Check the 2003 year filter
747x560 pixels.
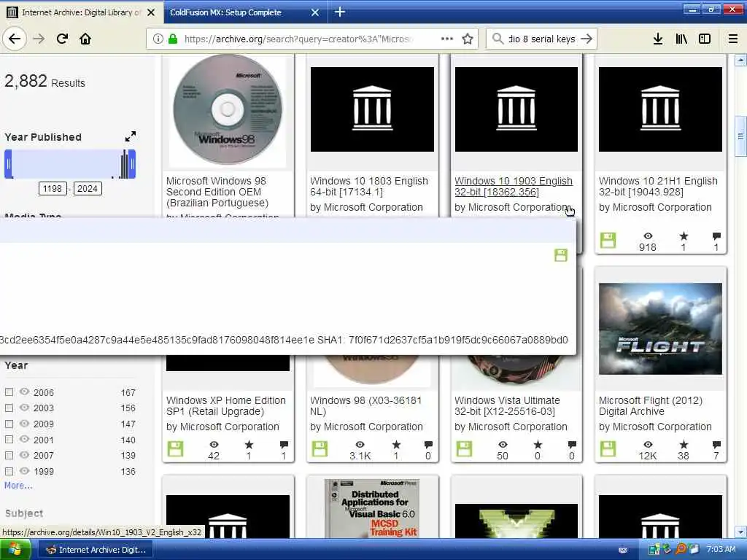pos(9,408)
